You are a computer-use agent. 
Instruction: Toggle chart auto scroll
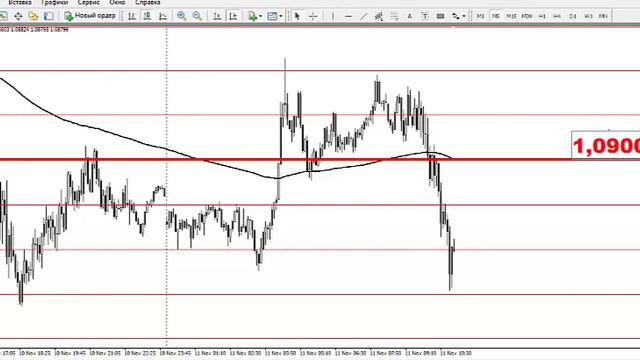(x=217, y=16)
